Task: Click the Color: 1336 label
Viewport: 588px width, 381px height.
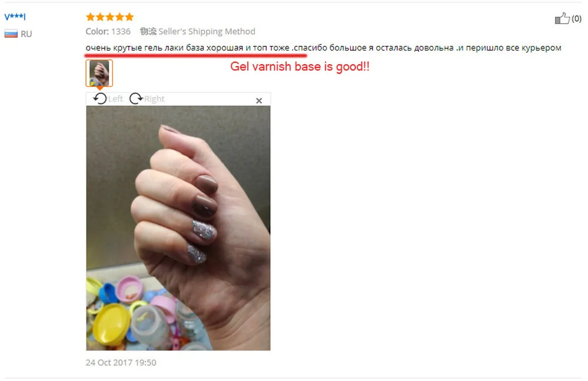Action: click(108, 32)
